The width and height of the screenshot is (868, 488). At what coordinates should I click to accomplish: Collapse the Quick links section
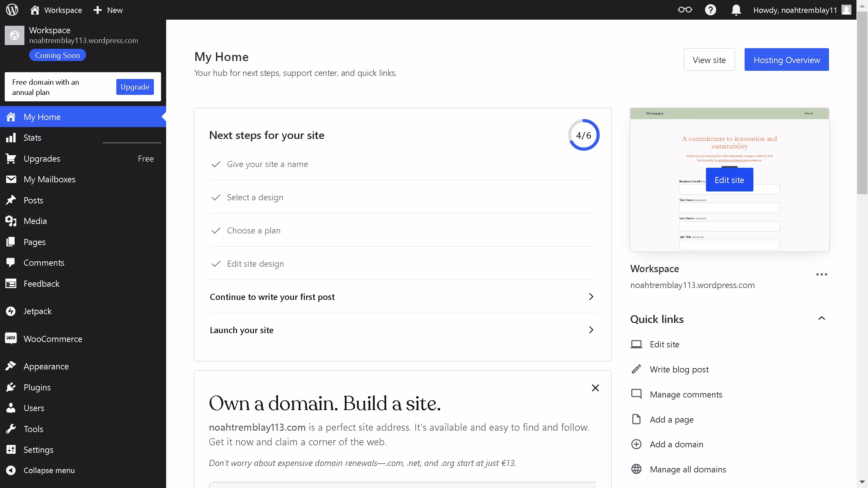coord(822,318)
